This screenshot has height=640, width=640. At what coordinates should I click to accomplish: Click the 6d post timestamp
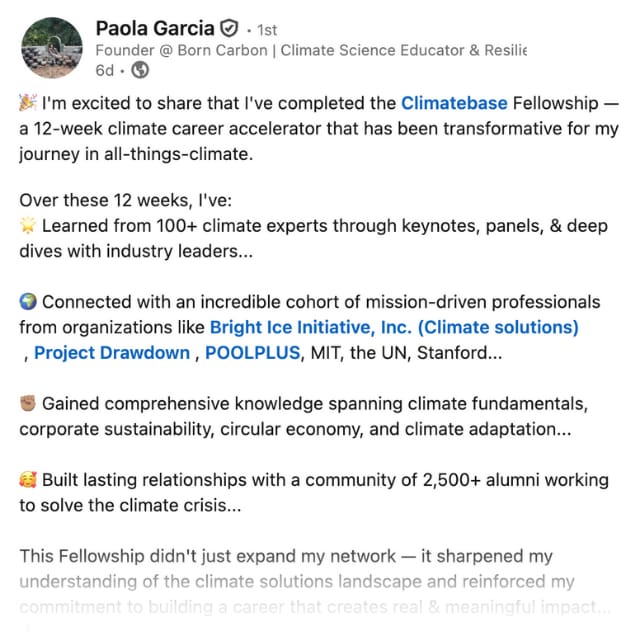pyautogui.click(x=105, y=70)
